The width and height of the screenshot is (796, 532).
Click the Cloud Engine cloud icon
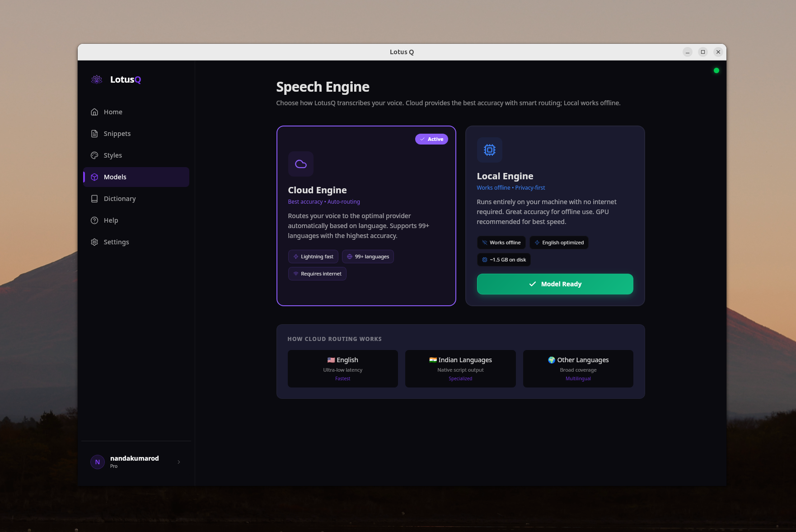pos(301,164)
